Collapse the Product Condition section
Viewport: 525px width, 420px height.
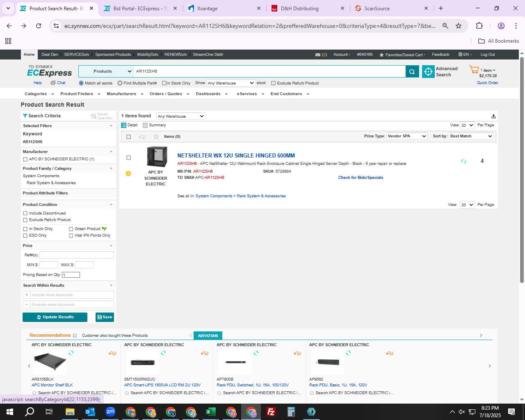point(111,205)
